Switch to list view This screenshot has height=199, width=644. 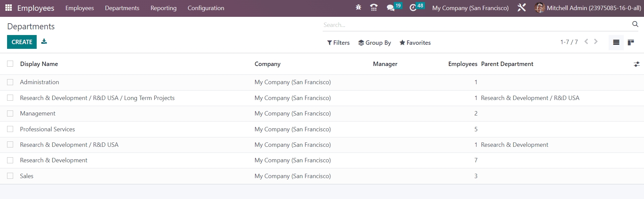616,42
